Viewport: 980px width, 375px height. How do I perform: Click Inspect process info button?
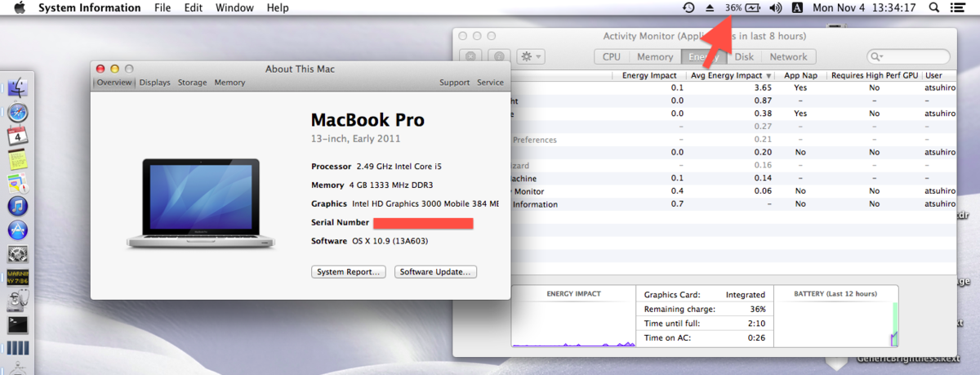(x=497, y=56)
